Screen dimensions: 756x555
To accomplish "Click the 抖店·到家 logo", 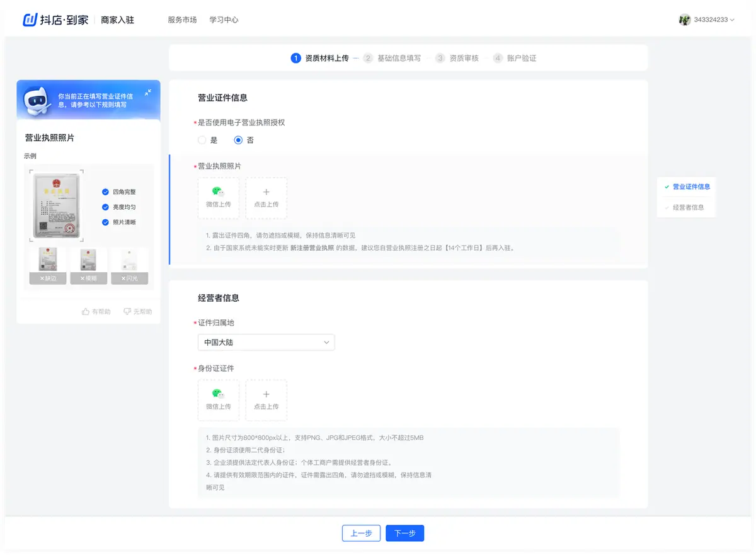I will [55, 20].
